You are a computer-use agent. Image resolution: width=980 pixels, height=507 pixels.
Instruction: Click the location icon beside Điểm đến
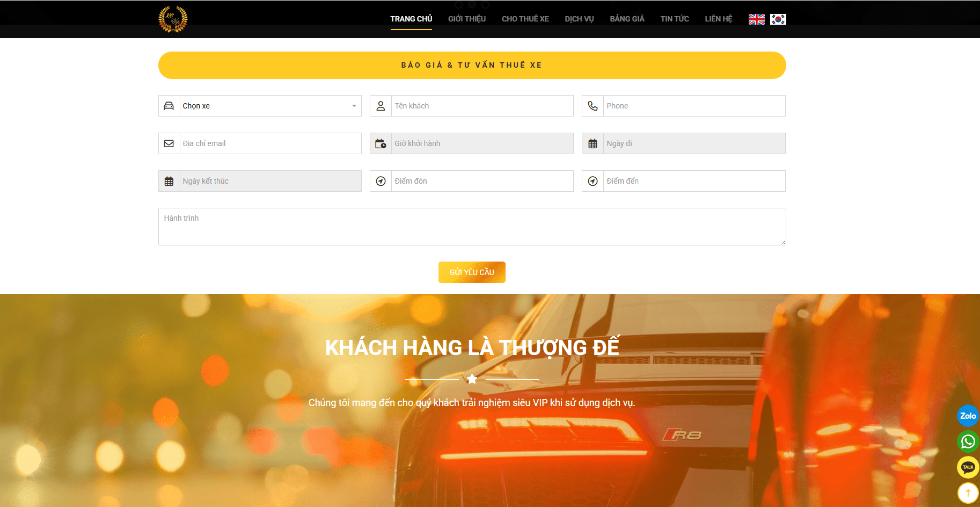coord(593,181)
